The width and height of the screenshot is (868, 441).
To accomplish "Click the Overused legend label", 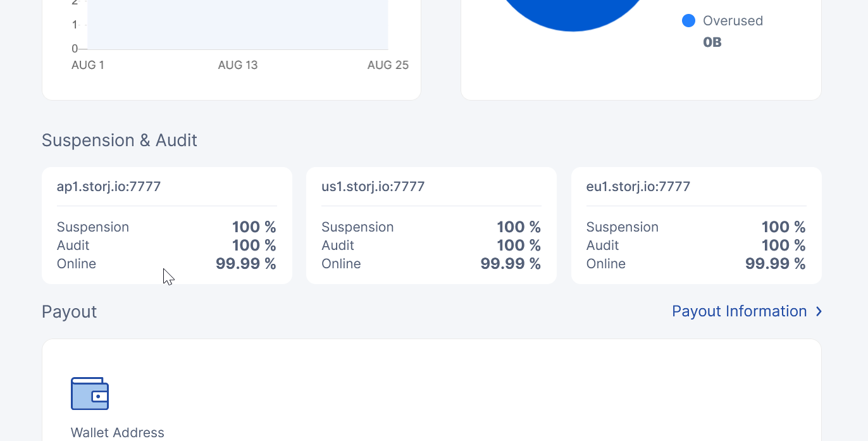I will pyautogui.click(x=733, y=21).
